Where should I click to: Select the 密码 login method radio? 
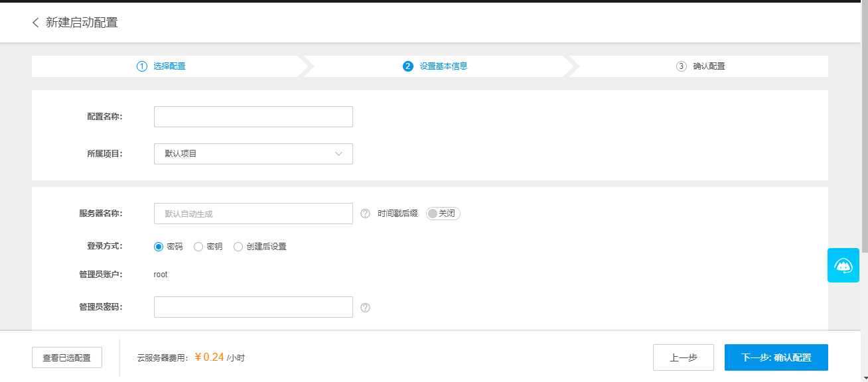tap(159, 247)
